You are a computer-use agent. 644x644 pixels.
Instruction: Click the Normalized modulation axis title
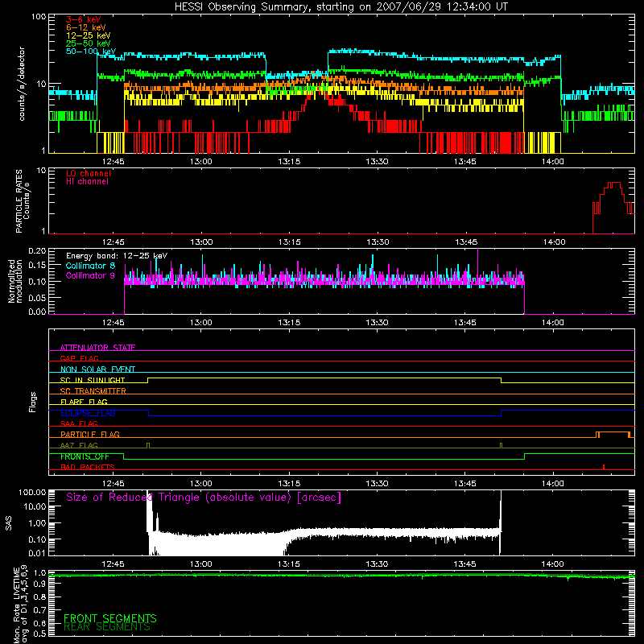click(x=15, y=281)
